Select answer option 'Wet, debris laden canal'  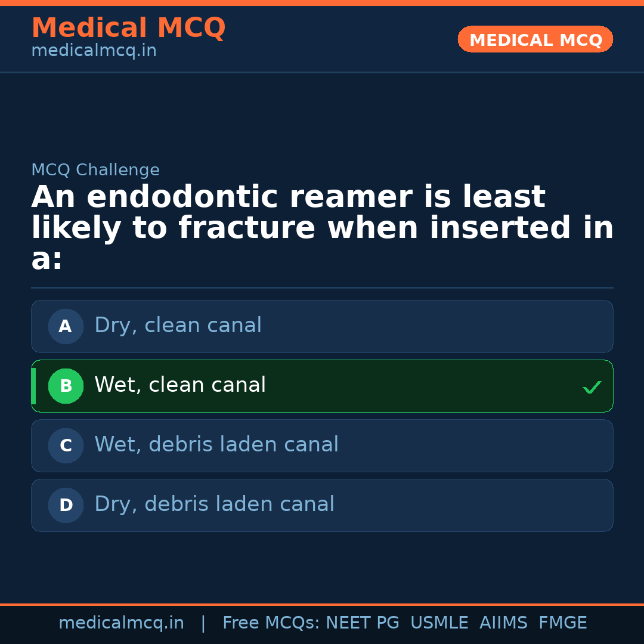(x=322, y=445)
